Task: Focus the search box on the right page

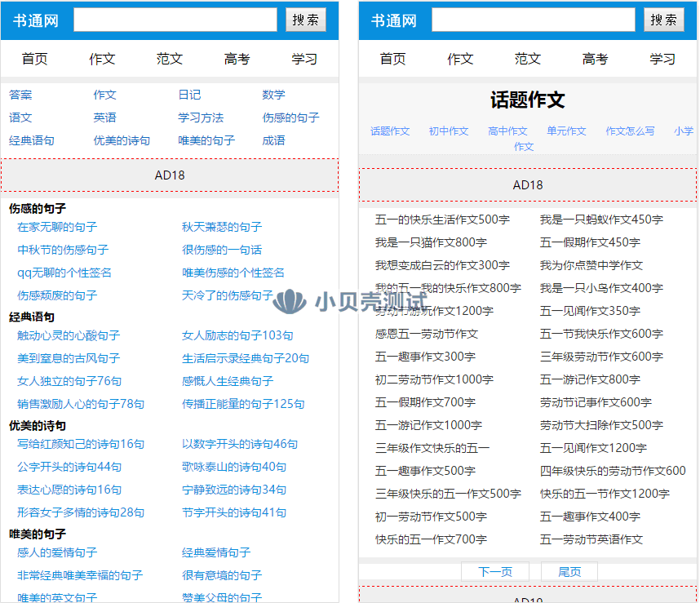Action: pyautogui.click(x=533, y=20)
